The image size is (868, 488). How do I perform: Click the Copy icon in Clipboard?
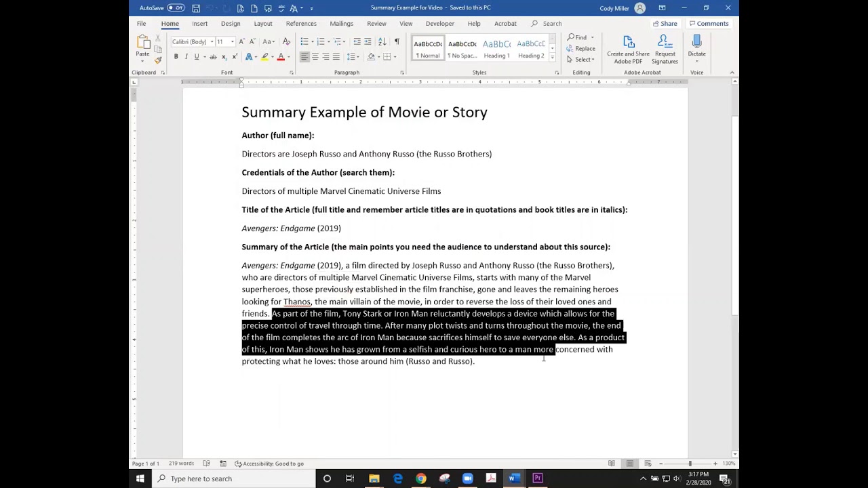[158, 49]
